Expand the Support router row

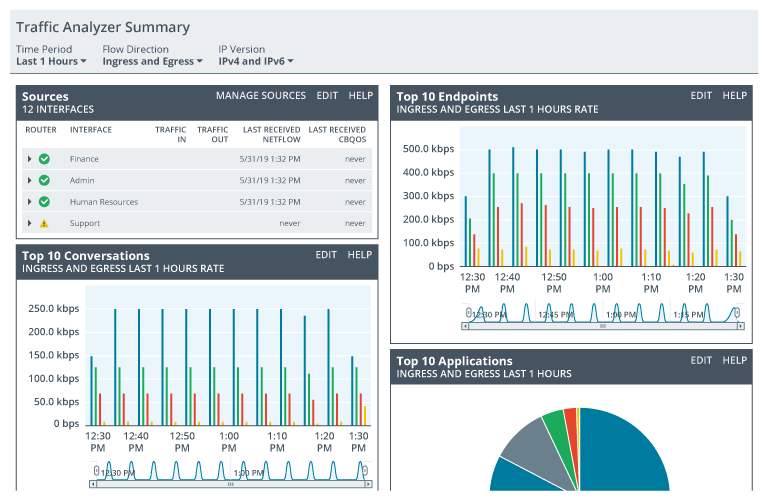29,223
